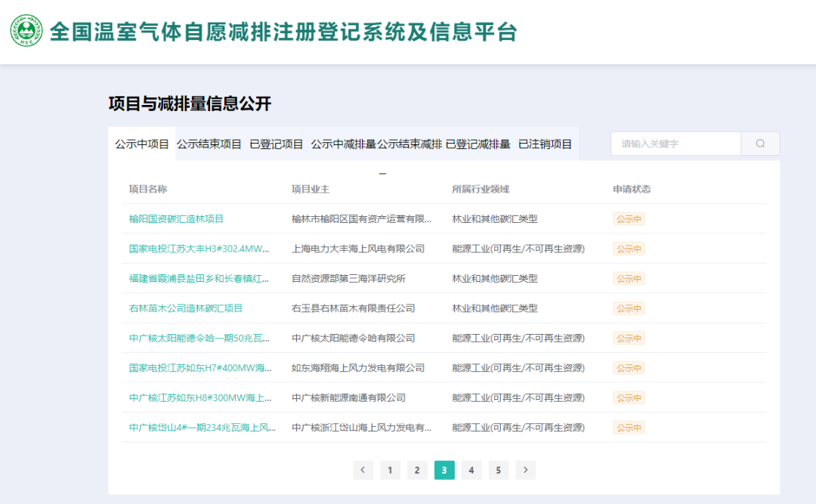816x504 pixels.
Task: Open the 右林苗木公司造林碳汇项目 link
Action: (185, 308)
